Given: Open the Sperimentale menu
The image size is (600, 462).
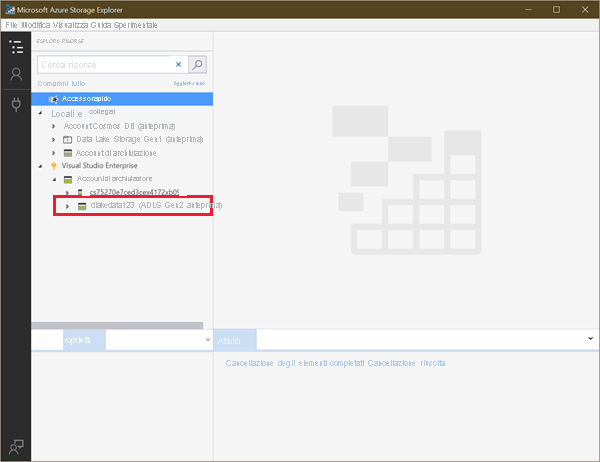Looking at the screenshot, I should tap(135, 25).
